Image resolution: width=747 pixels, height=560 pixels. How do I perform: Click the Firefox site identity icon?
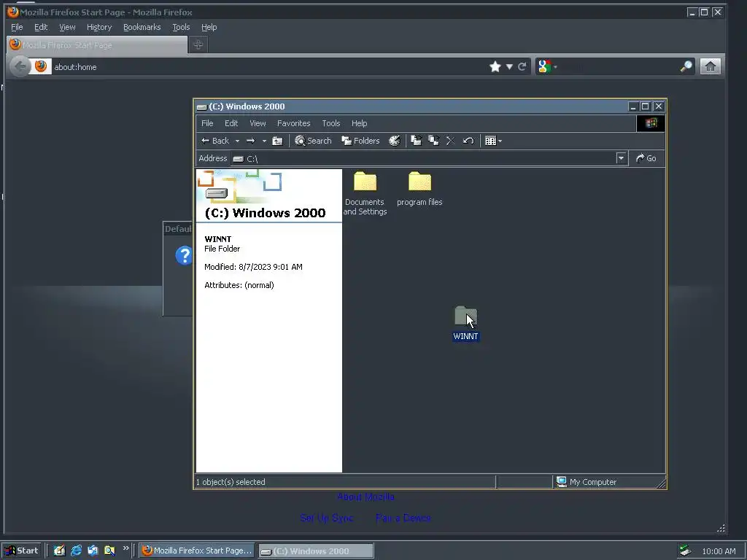(41, 66)
